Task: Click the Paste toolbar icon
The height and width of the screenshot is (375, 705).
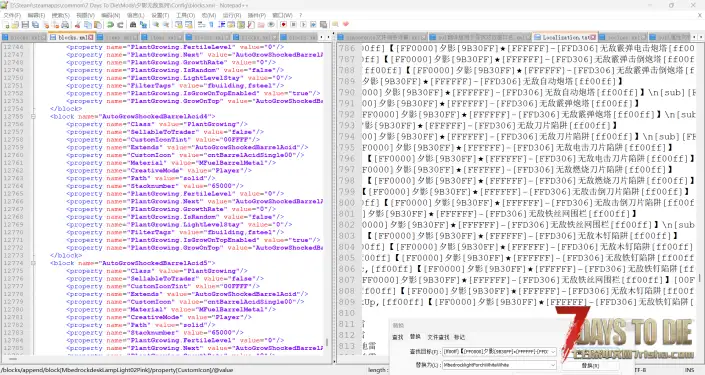Action: [x=98, y=25]
